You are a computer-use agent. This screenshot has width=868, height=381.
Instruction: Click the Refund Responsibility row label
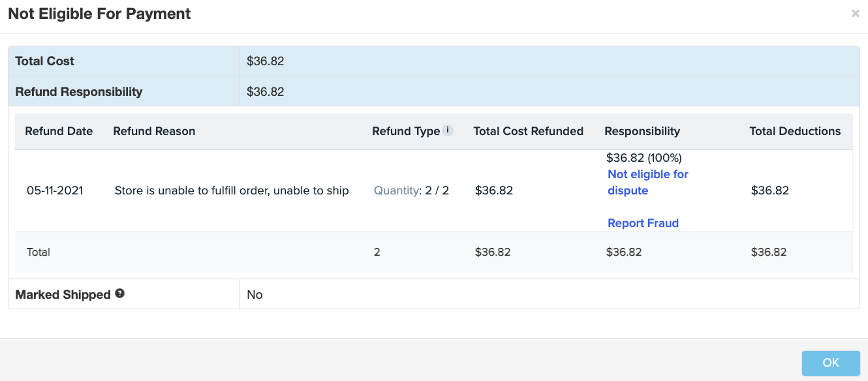[79, 92]
